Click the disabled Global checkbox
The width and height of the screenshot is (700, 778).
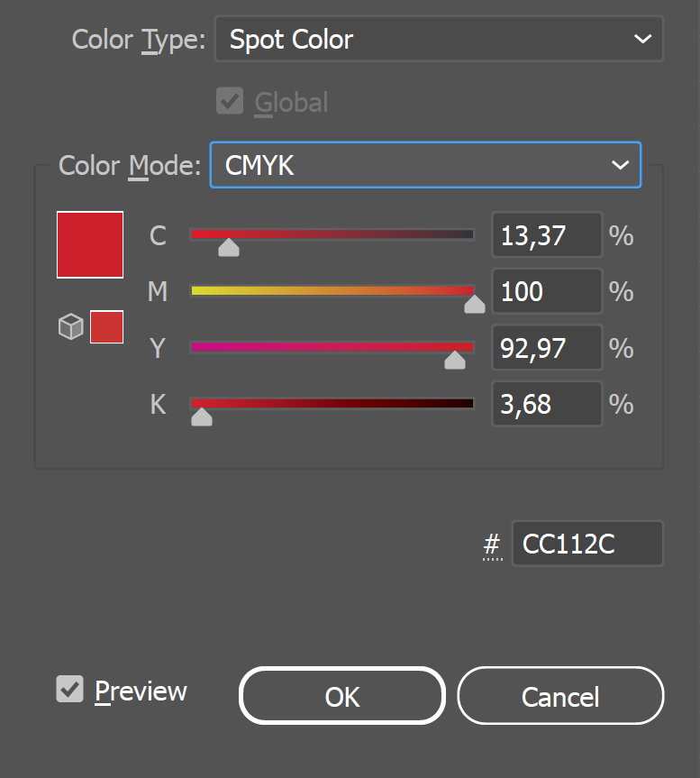[x=230, y=101]
